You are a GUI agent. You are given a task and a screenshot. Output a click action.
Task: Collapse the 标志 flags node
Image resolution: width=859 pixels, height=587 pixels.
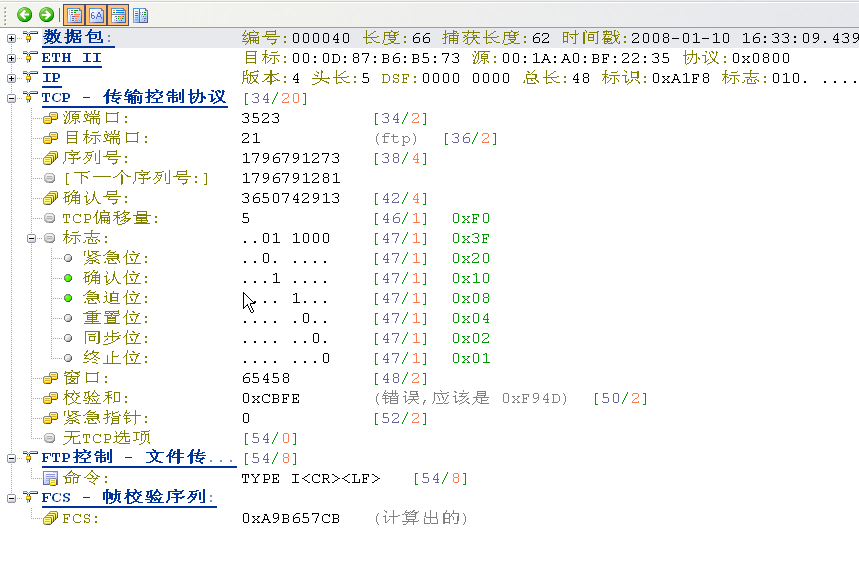31,238
